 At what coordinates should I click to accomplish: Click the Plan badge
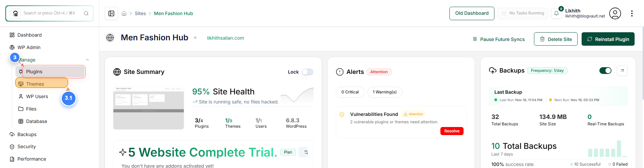click(x=288, y=152)
